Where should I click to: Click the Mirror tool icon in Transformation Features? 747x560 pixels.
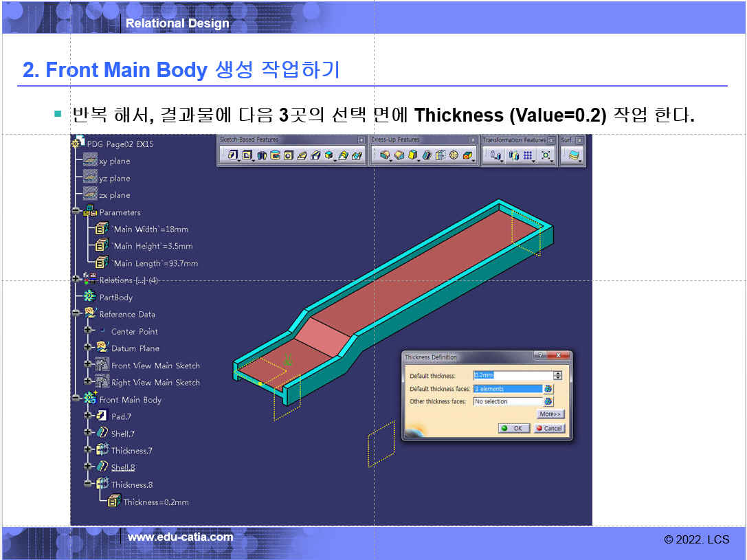point(513,156)
